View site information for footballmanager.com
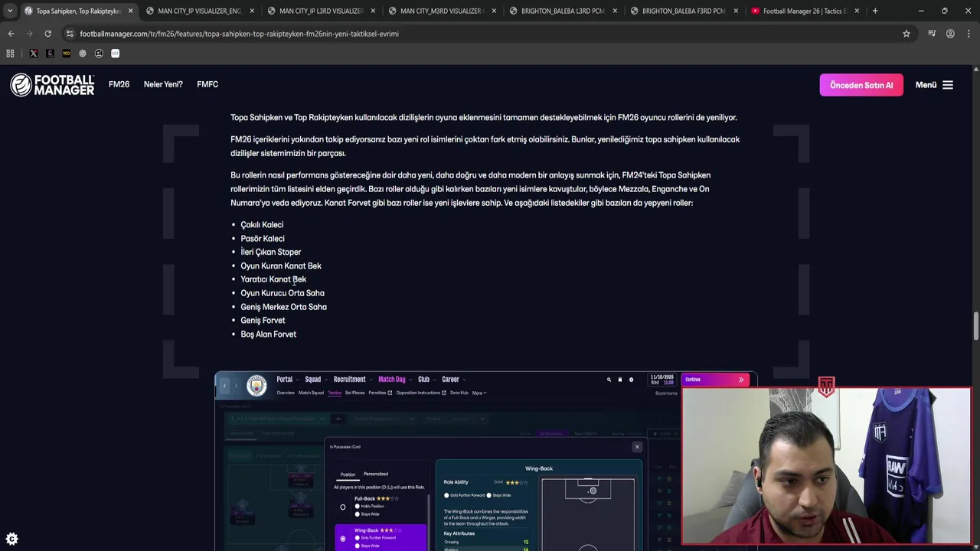The image size is (980, 551). [x=70, y=34]
